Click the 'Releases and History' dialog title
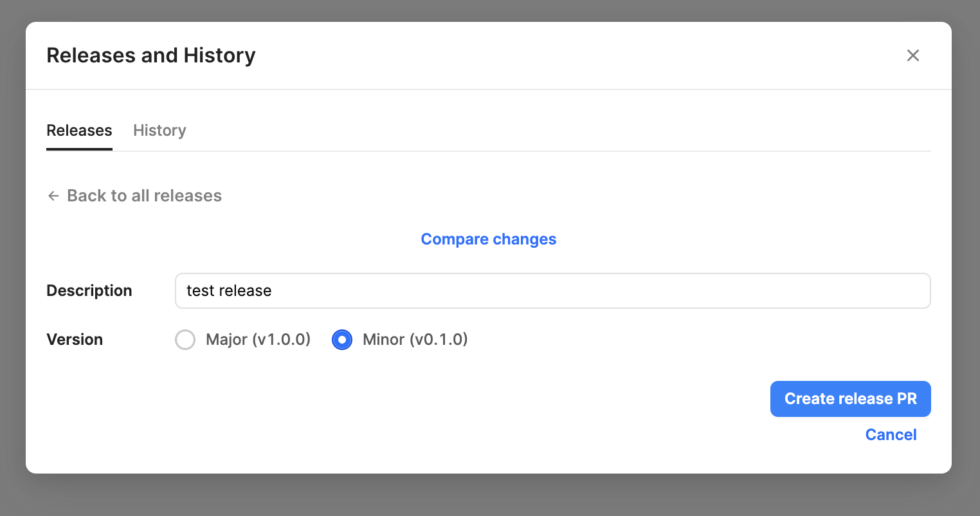Image resolution: width=980 pixels, height=516 pixels. pyautogui.click(x=151, y=55)
